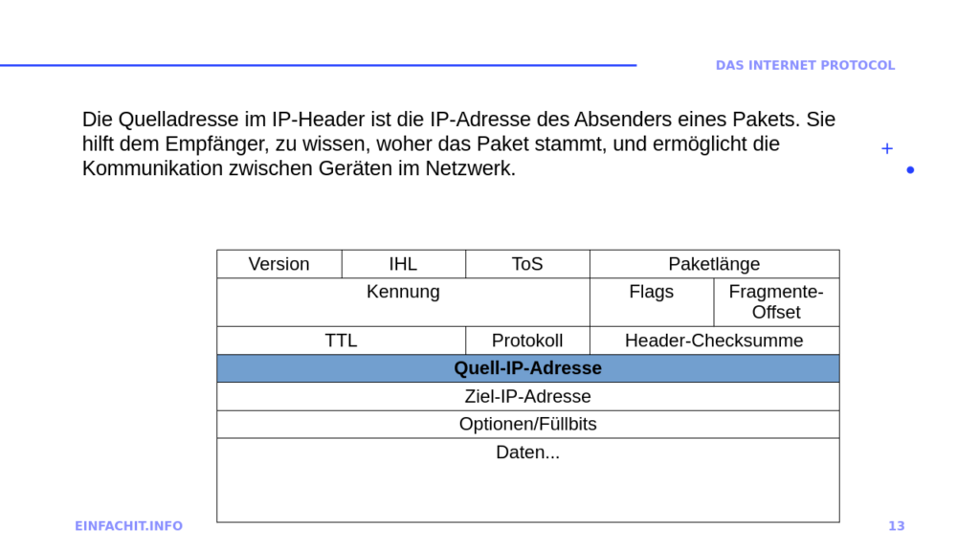The image size is (980, 551).
Task: Select the Header-Checksumme cell
Action: pos(714,341)
